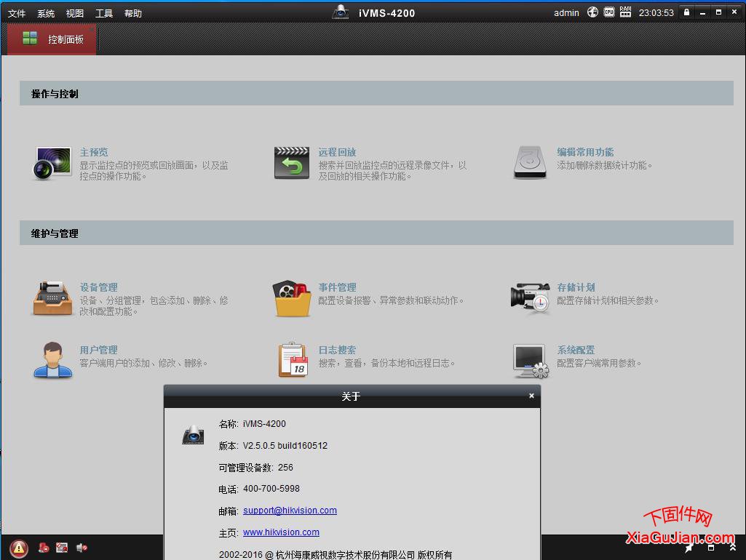Click the admin username in title bar

click(x=566, y=13)
